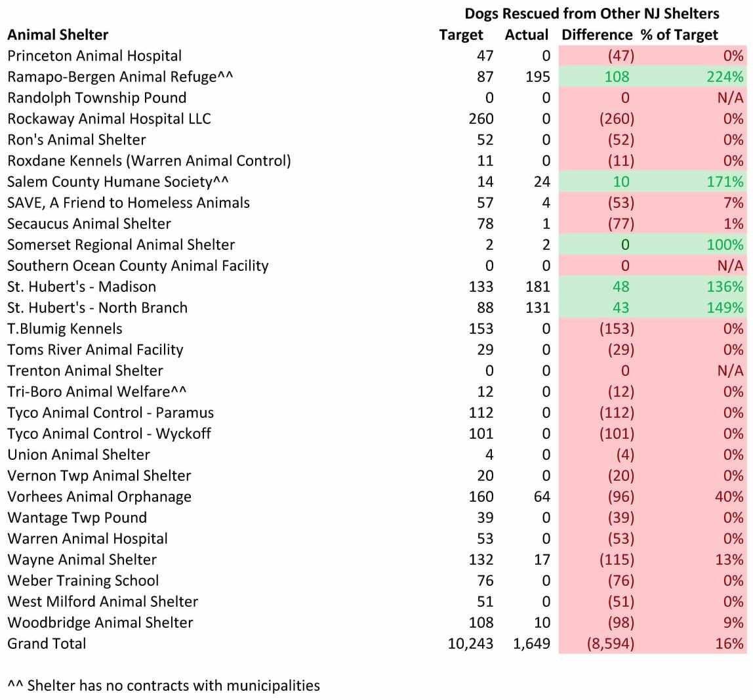This screenshot has width=753, height=700.
Task: Select the T.Blumig Kennels difference (153) cell
Action: coord(617,329)
